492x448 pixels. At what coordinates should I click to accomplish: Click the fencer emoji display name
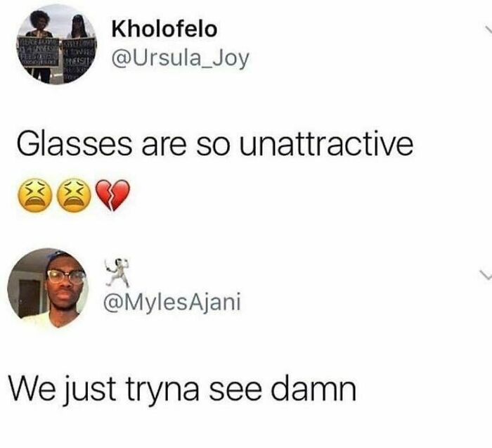point(117,272)
